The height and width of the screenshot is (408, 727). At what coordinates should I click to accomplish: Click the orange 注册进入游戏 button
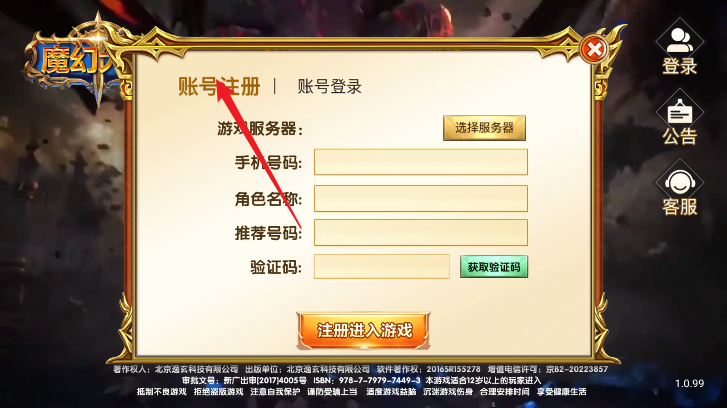click(364, 331)
